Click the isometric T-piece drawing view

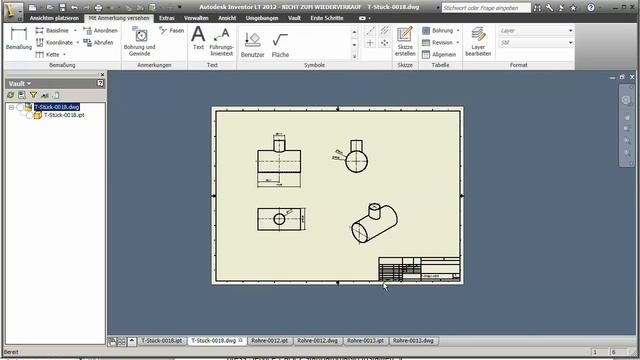click(374, 224)
